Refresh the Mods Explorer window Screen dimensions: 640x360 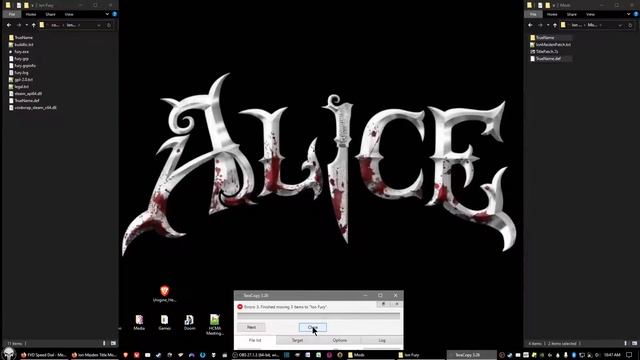coord(630,25)
